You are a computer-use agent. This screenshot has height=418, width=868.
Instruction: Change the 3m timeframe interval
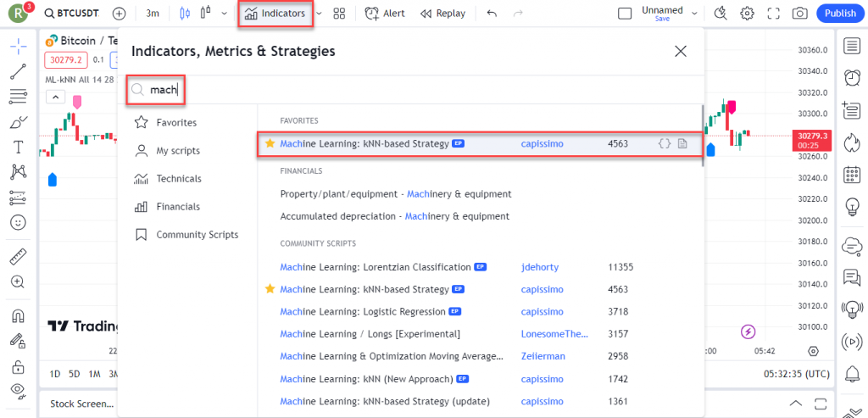[x=153, y=14]
